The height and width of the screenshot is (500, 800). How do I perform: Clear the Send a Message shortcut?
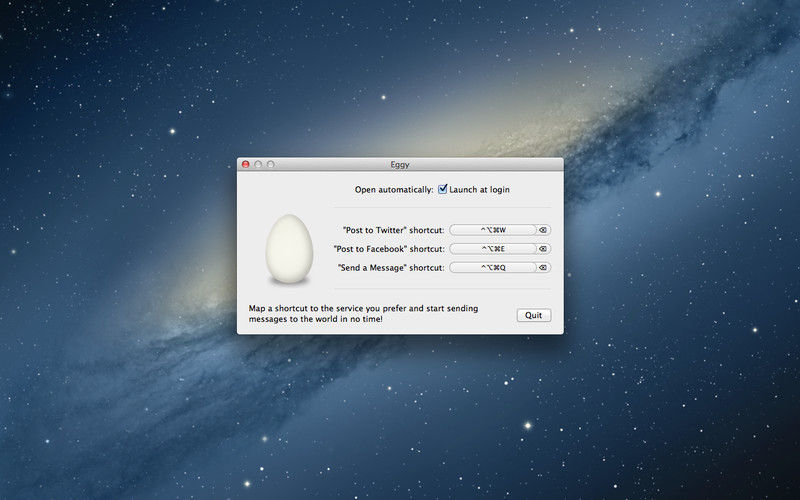[543, 267]
